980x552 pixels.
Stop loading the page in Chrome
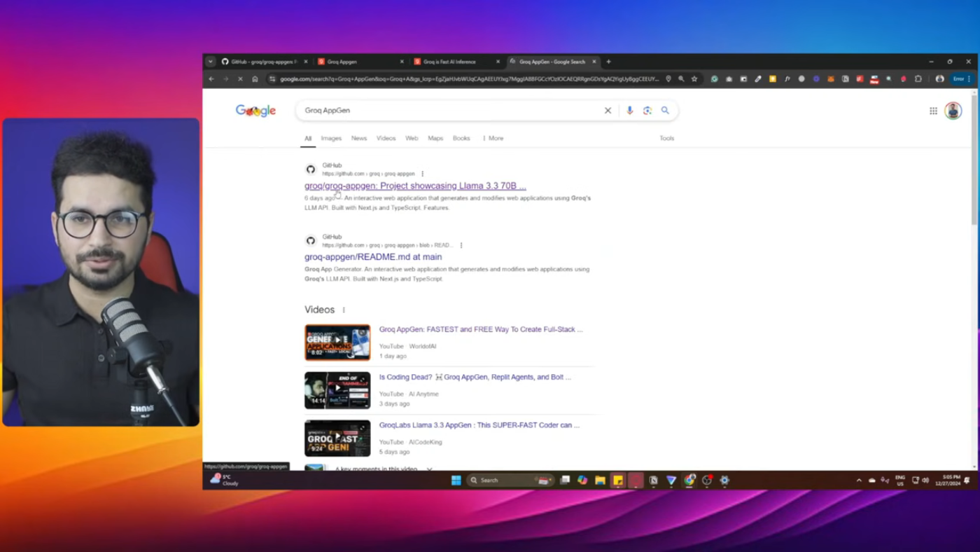pyautogui.click(x=240, y=79)
